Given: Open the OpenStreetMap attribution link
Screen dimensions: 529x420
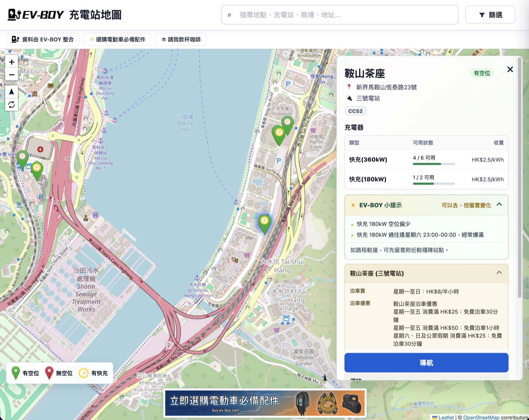Looking at the screenshot, I should 481,417.
